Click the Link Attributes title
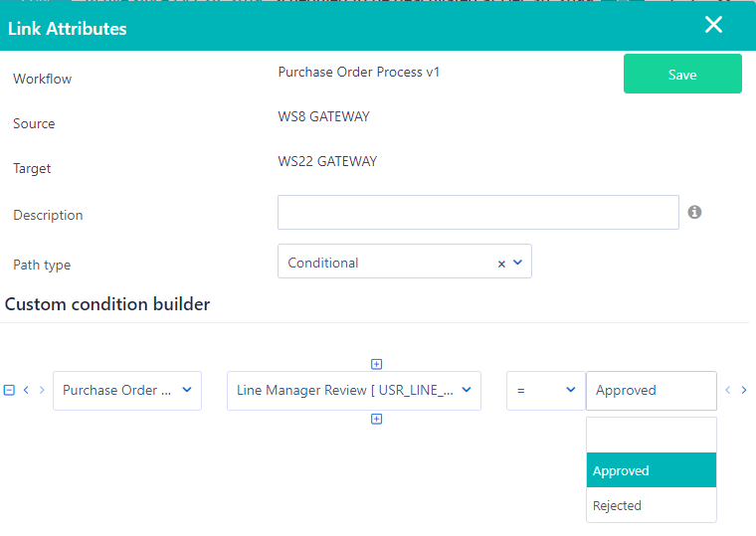This screenshot has height=536, width=756. click(x=68, y=29)
